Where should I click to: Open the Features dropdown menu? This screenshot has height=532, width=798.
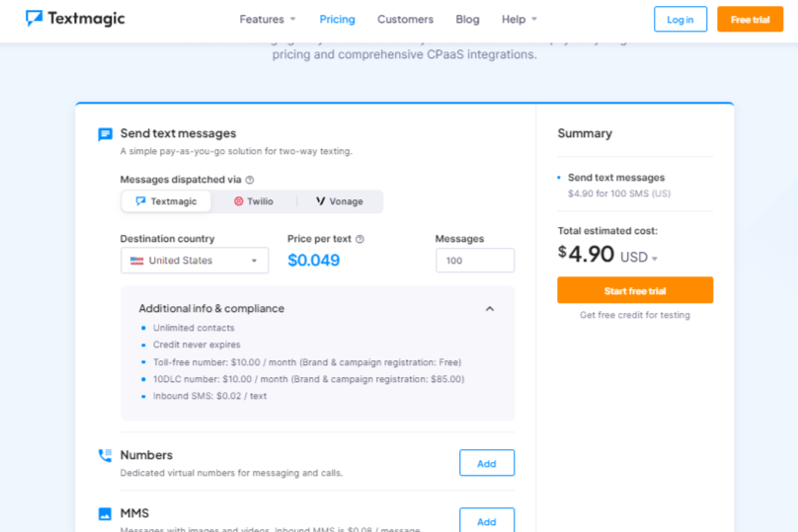(268, 20)
